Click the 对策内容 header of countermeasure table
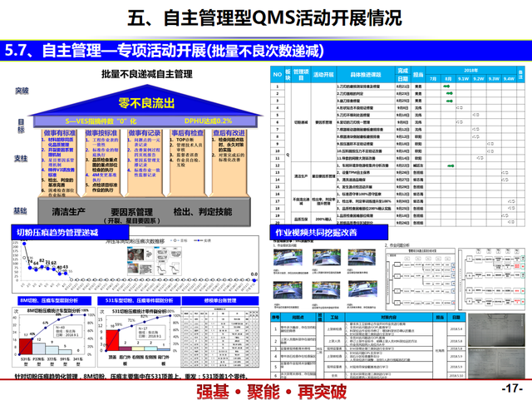Image resolution: width=532 pixels, height=400 pixels. (389, 317)
